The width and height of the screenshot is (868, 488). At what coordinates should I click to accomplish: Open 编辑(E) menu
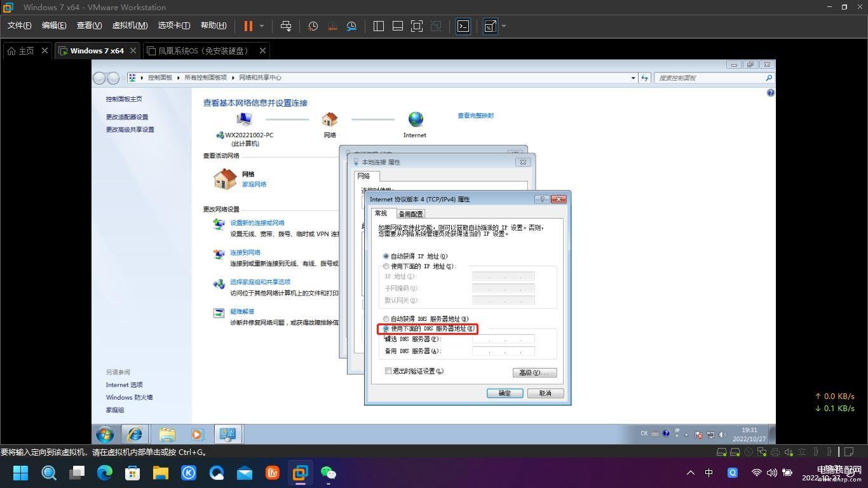[x=54, y=25]
